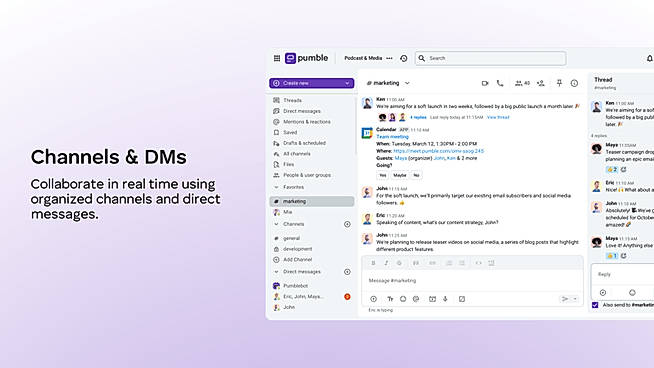Start a video call in marketing
Viewport: 654px width, 368px height.
(x=485, y=83)
